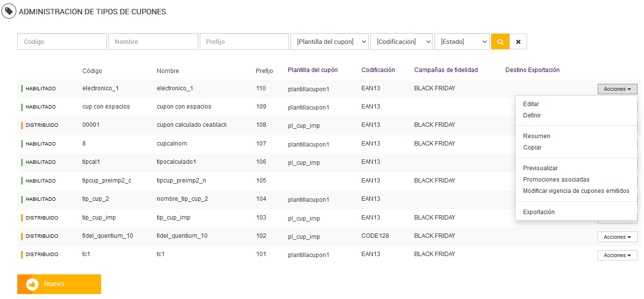The width and height of the screenshot is (644, 299).
Task: Choose Previsualizar from the menu
Action: point(540,168)
